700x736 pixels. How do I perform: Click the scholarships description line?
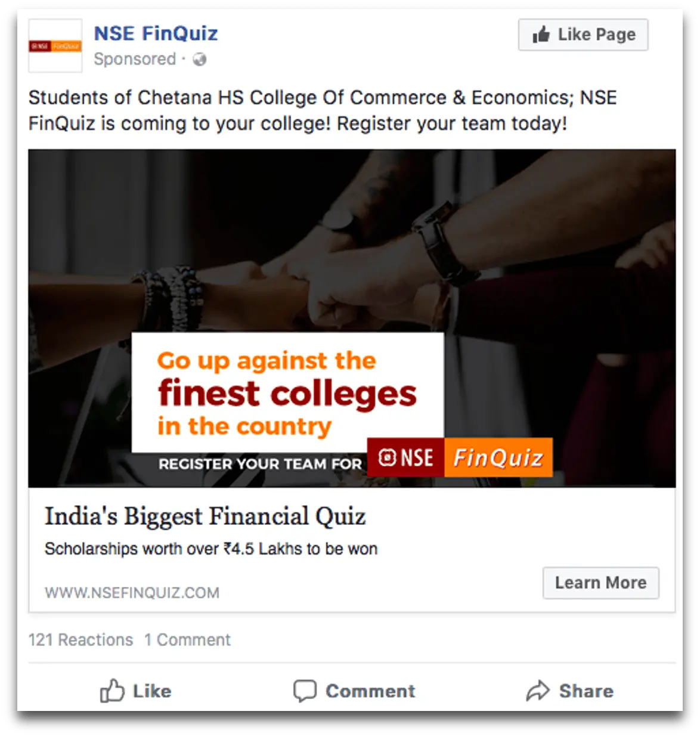(x=211, y=549)
